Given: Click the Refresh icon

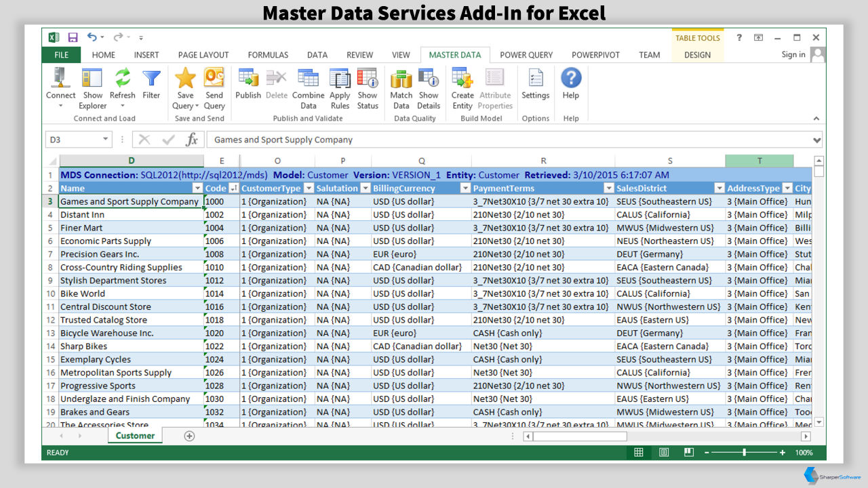Looking at the screenshot, I should [123, 78].
